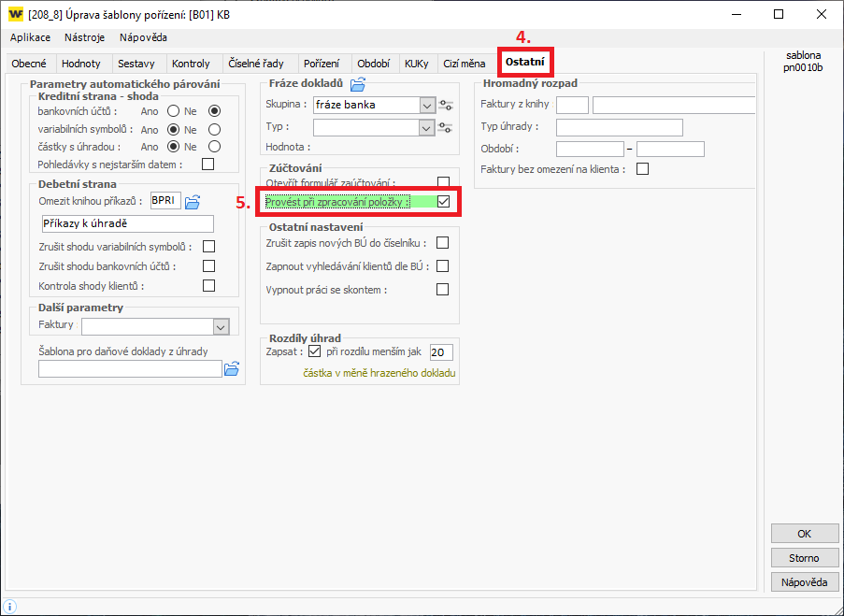Toggle Provést při zpracování položky checkbox
Image resolution: width=844 pixels, height=616 pixels.
(x=444, y=201)
